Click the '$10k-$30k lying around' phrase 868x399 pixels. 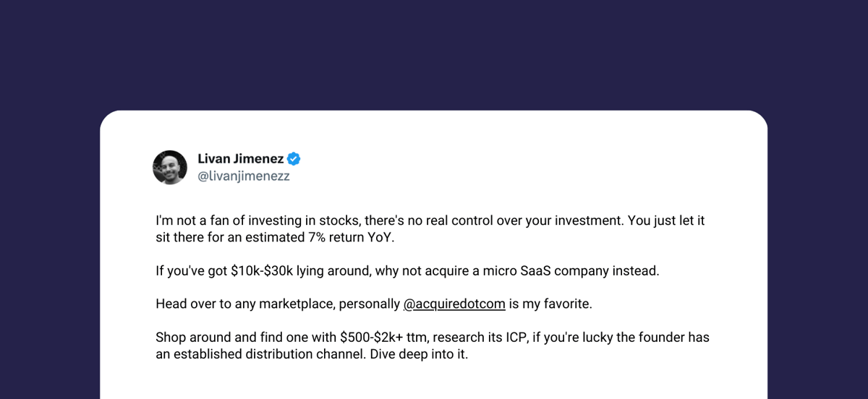(298, 271)
